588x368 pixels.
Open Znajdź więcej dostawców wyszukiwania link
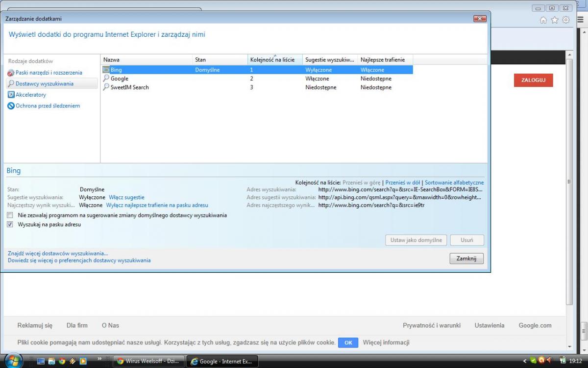point(58,253)
